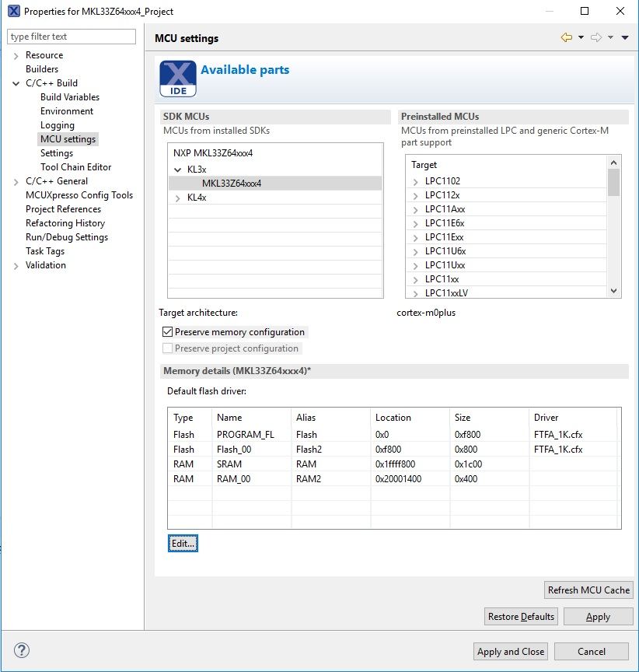Click NXP MKL33Z64xxx4 header in SDK list
This screenshot has height=672, width=639.
coord(213,153)
